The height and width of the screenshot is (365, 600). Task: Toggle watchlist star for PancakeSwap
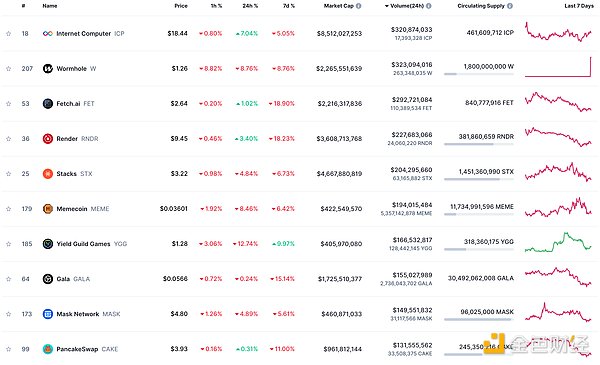(x=8, y=349)
